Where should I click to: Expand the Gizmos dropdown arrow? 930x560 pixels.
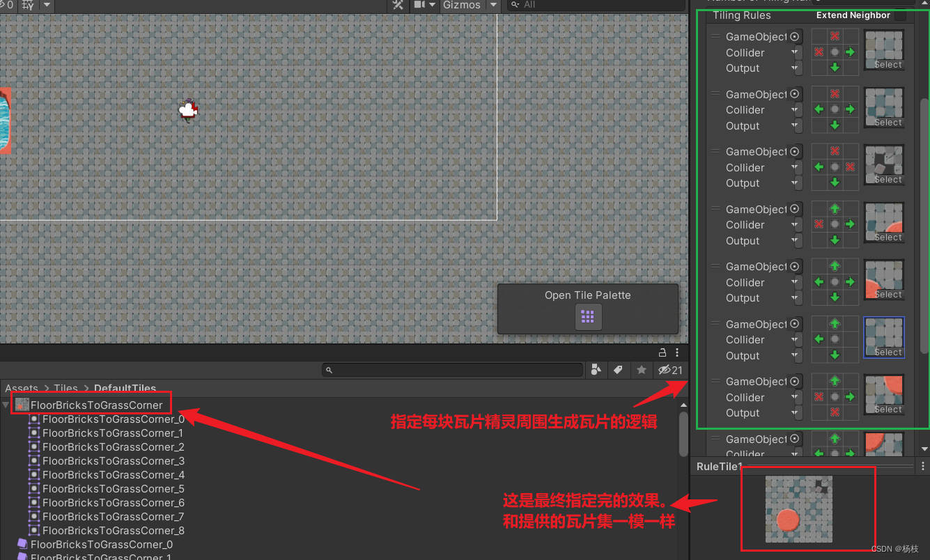(493, 5)
